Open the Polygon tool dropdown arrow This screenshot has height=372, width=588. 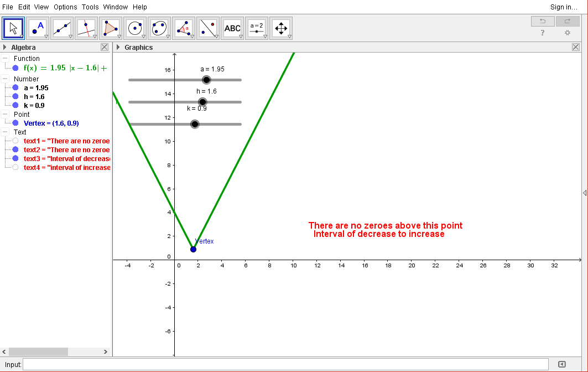pyautogui.click(x=119, y=37)
